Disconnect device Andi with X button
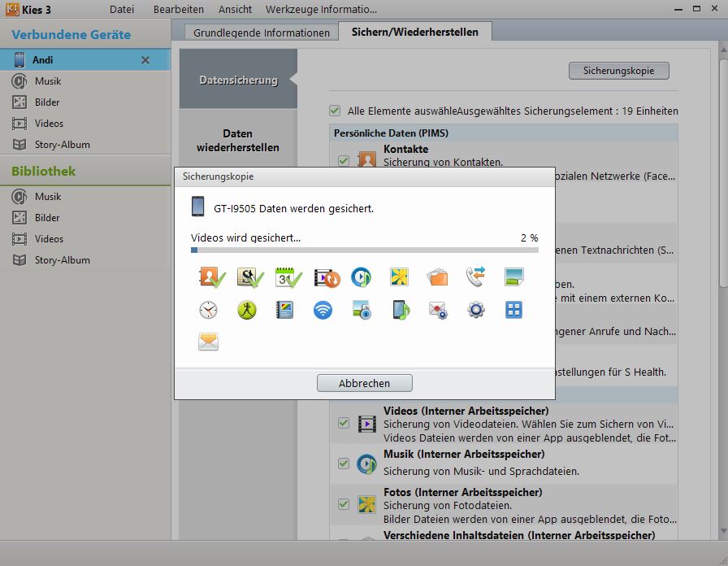This screenshot has width=728, height=566. coord(145,60)
